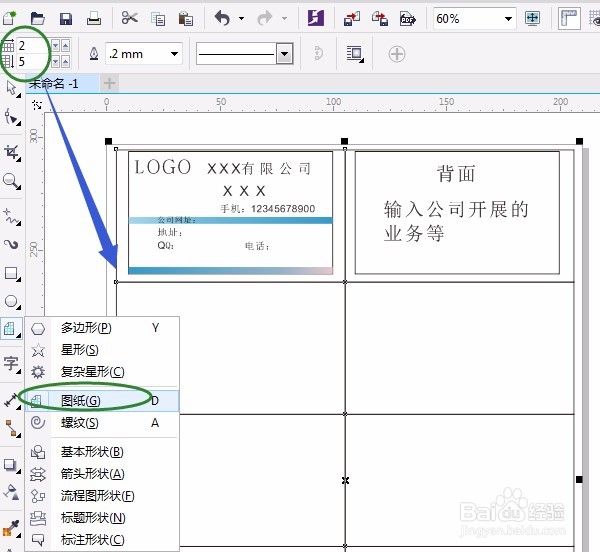Save the document with the floppy icon
600x552 pixels.
(x=66, y=18)
